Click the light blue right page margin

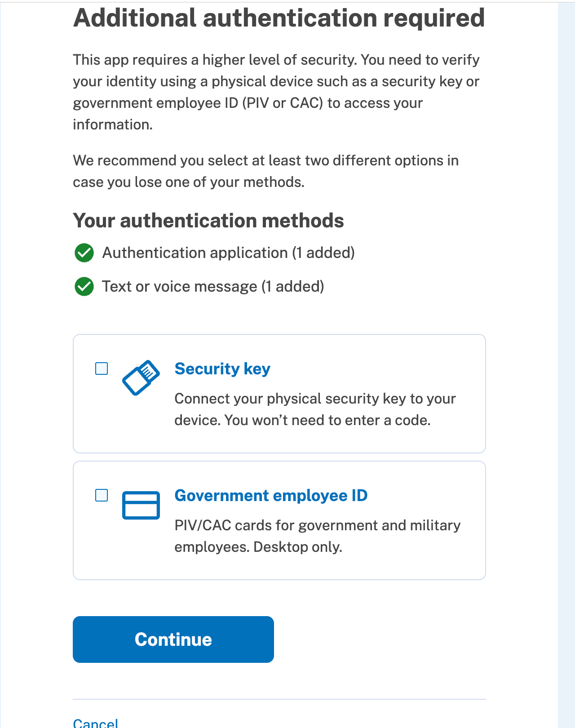(566, 360)
